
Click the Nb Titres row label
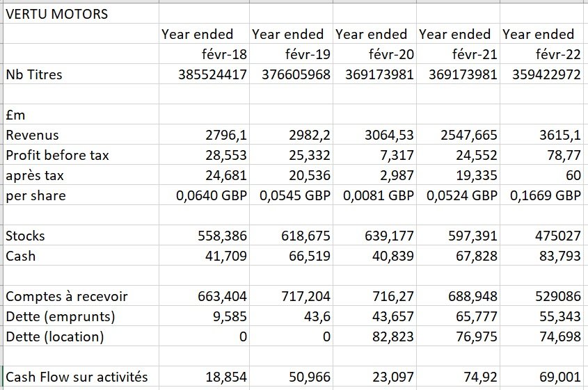34,74
